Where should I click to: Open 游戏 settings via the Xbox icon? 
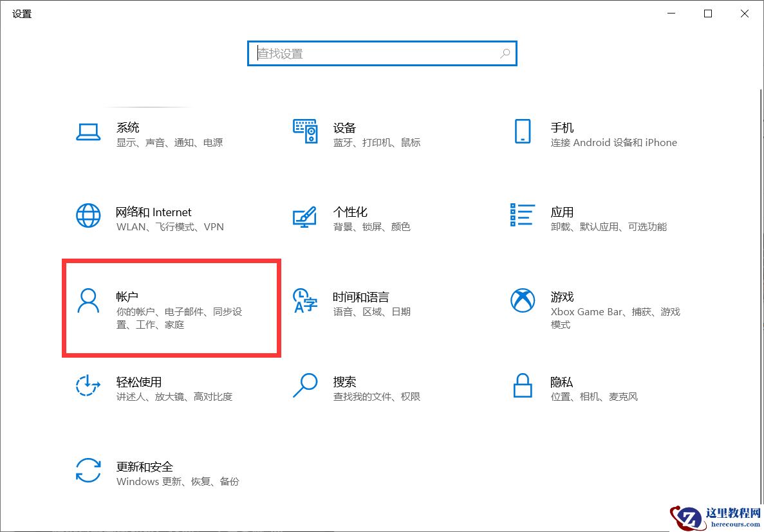coord(523,300)
